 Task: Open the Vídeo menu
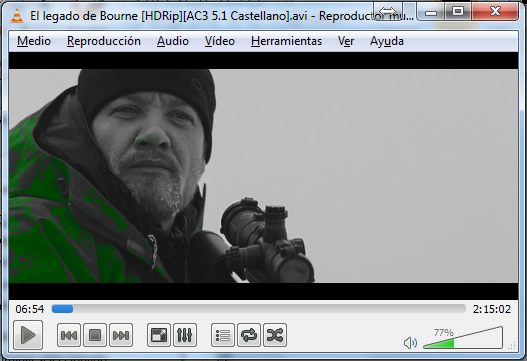click(220, 41)
